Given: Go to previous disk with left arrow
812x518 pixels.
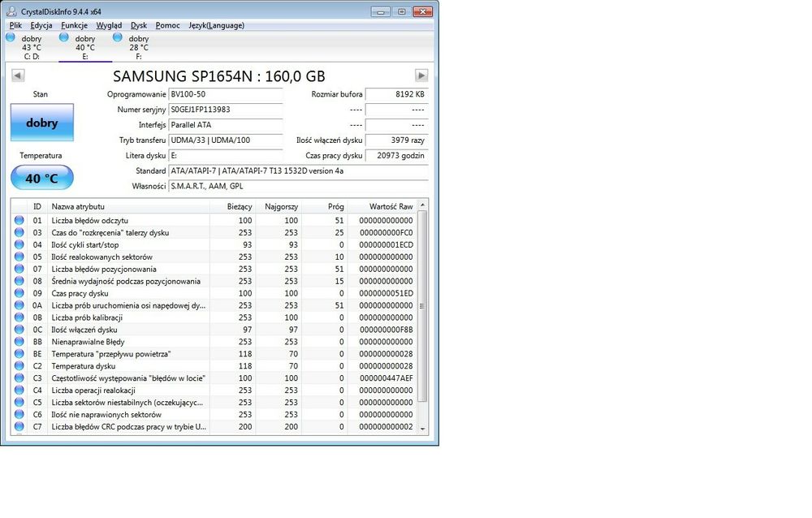Looking at the screenshot, I should click(18, 76).
